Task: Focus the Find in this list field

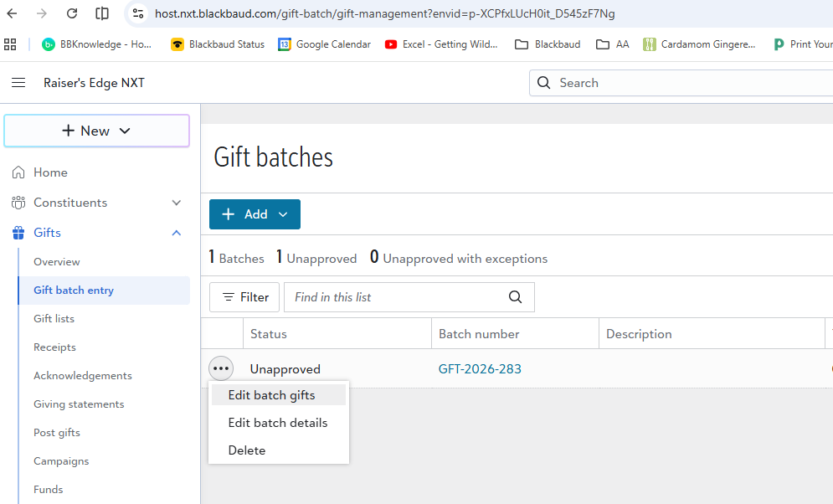Action: pos(409,297)
